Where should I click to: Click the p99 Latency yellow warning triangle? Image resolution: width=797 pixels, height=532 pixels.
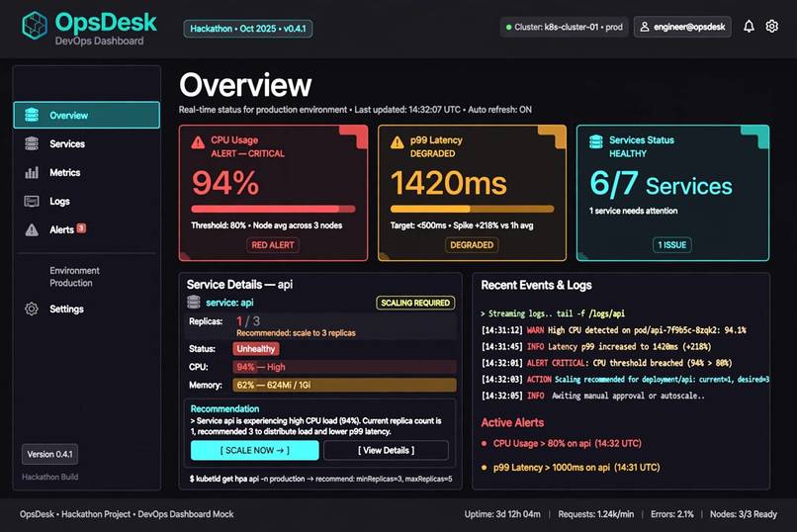click(x=397, y=142)
